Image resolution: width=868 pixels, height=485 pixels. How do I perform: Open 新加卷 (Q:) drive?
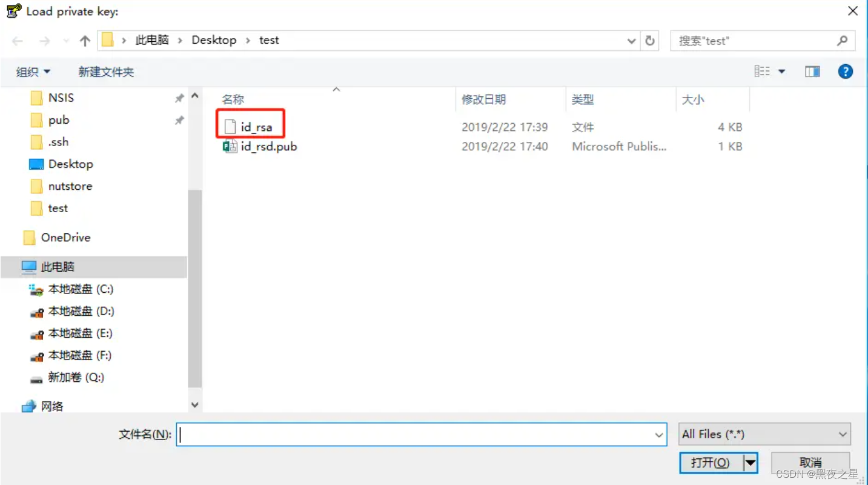coord(76,377)
